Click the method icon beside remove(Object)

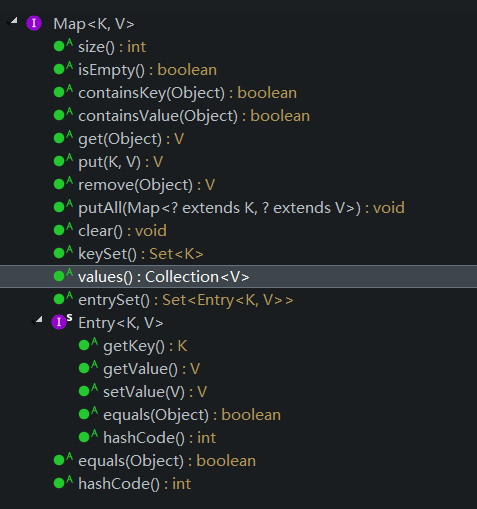click(x=63, y=183)
